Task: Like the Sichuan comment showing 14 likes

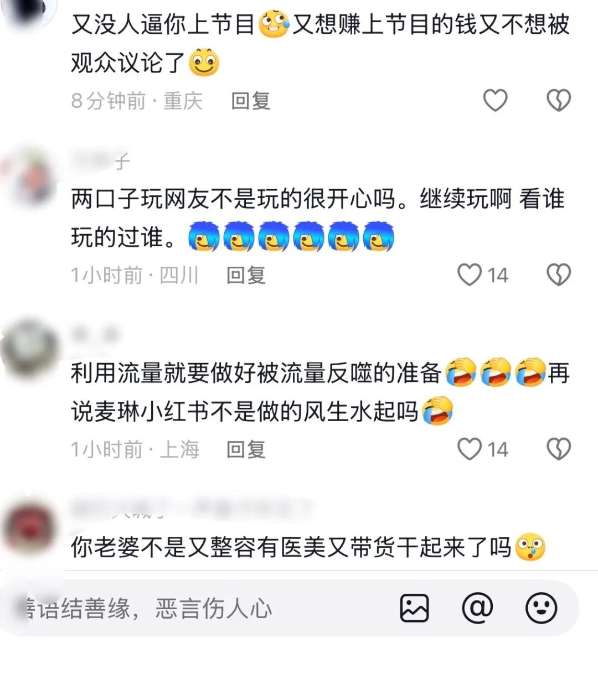Action: 470,275
